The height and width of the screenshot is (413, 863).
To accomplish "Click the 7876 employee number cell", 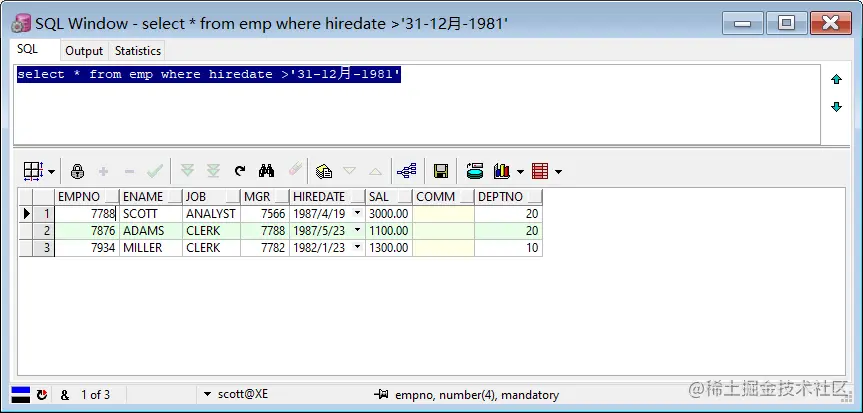I will click(87, 231).
